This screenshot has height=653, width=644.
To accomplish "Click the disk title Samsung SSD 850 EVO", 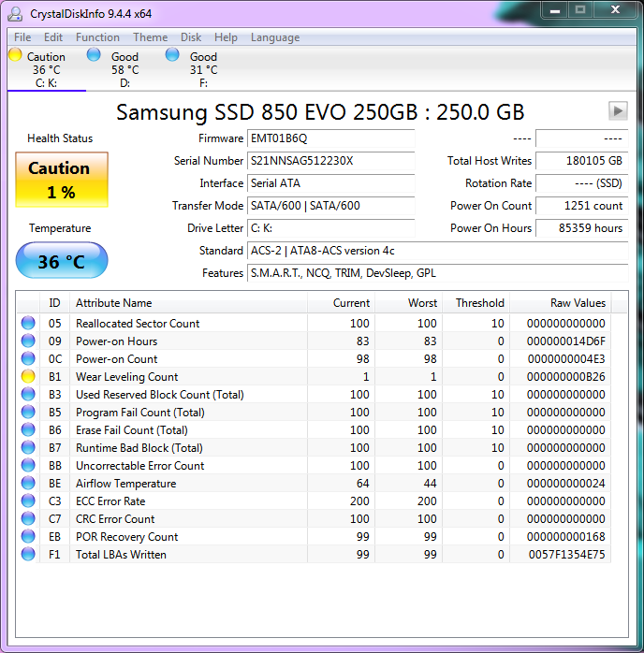I will 320,111.
